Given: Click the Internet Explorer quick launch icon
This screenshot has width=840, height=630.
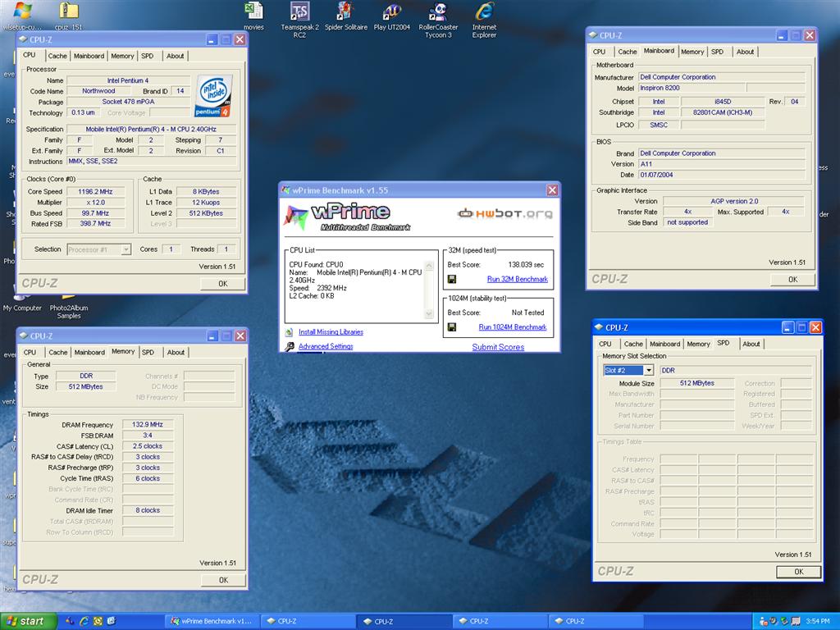Looking at the screenshot, I should (84, 622).
